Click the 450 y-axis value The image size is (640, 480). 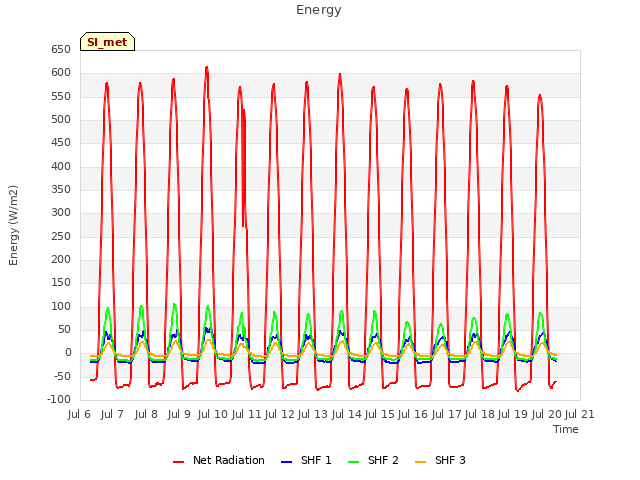pyautogui.click(x=61, y=143)
